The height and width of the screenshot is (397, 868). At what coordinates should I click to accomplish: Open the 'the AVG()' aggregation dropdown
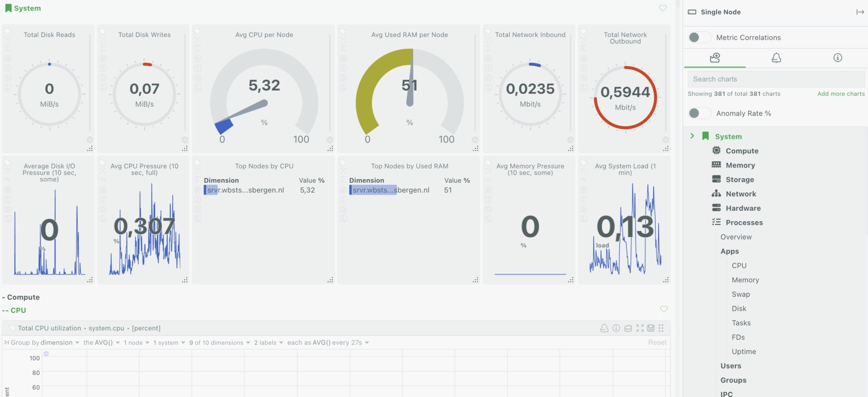[x=101, y=343]
